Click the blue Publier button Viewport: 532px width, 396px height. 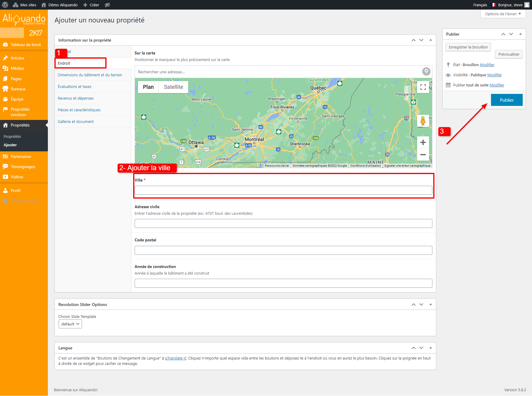(x=507, y=100)
